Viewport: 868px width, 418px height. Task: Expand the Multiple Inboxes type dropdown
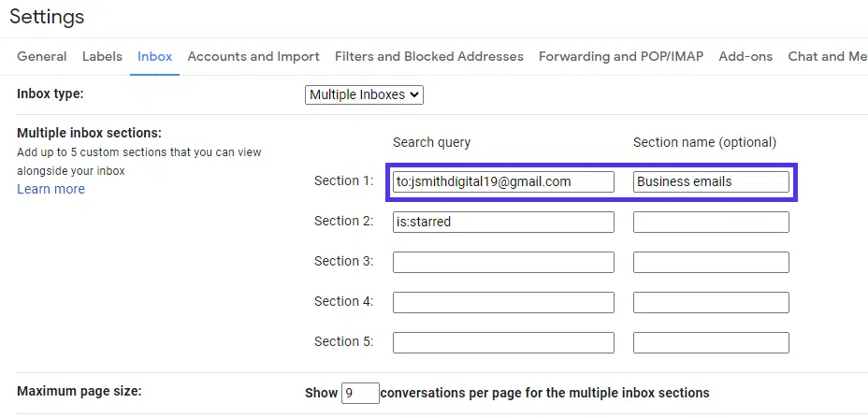(365, 94)
